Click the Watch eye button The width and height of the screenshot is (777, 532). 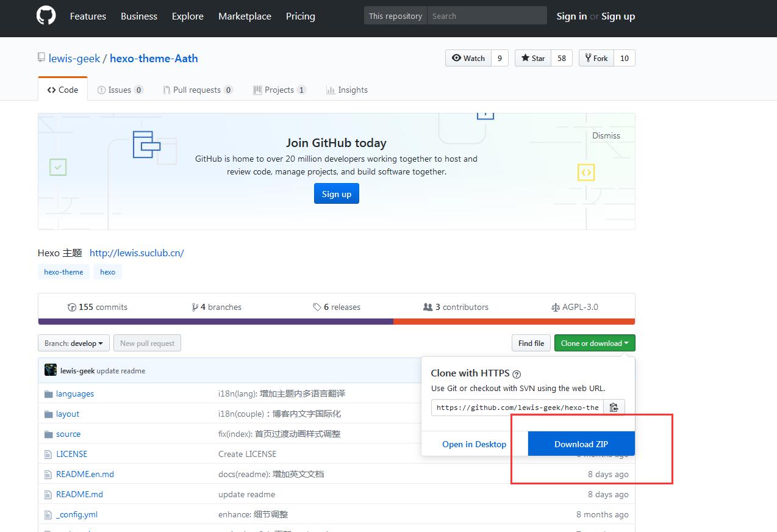tap(468, 58)
